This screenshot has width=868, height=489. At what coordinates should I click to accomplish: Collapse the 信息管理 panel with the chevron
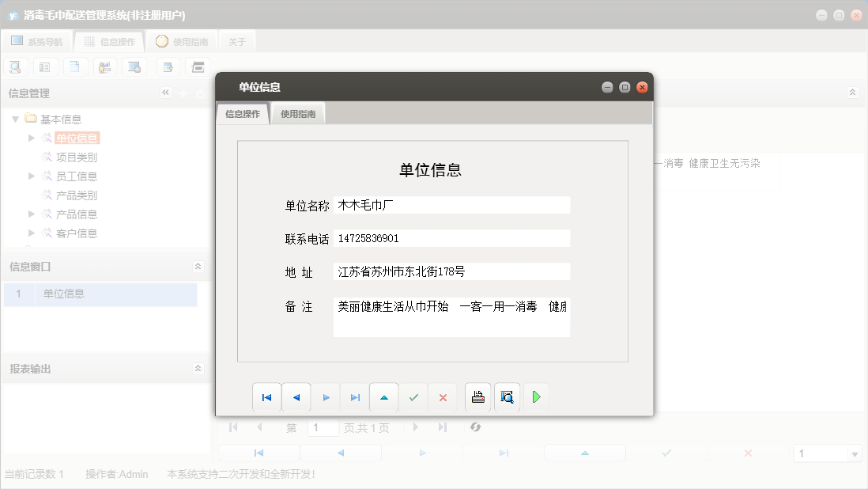pos(166,93)
